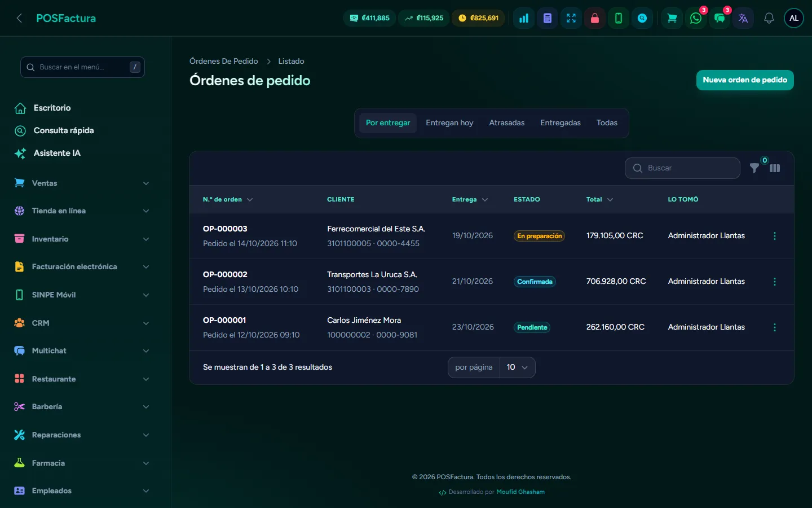Open the table filter funnel icon
812x508 pixels.
(x=754, y=168)
